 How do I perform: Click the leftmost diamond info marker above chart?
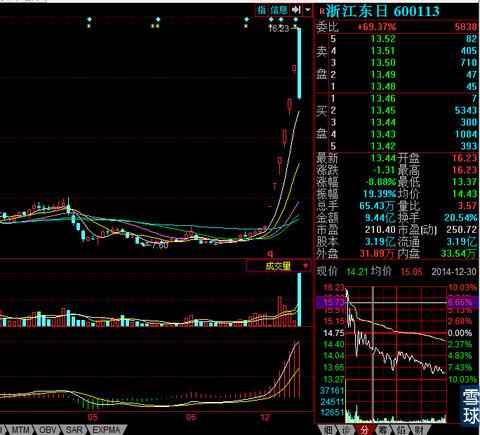89,19
